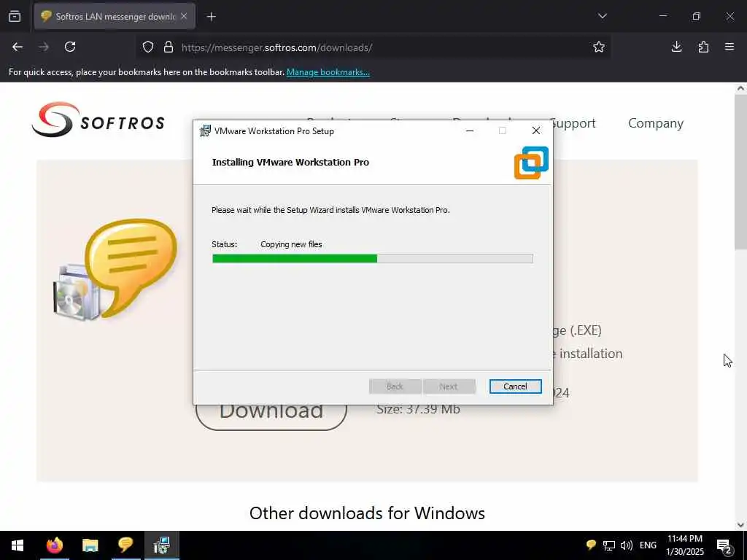Open the list all tabs chevron

tap(602, 16)
